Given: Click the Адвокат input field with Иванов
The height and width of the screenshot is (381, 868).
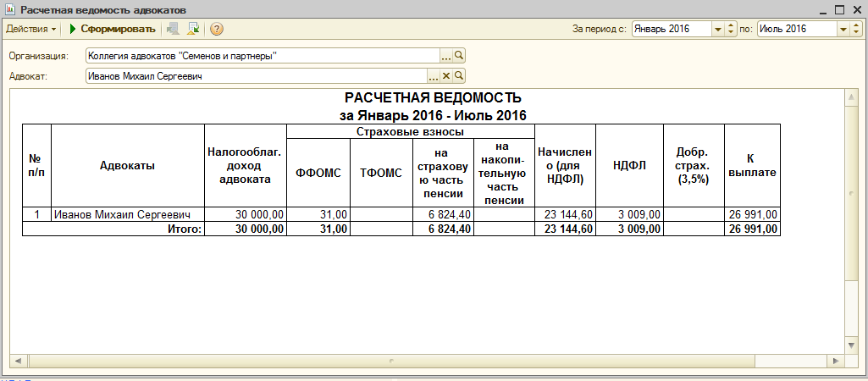Looking at the screenshot, I should [257, 76].
